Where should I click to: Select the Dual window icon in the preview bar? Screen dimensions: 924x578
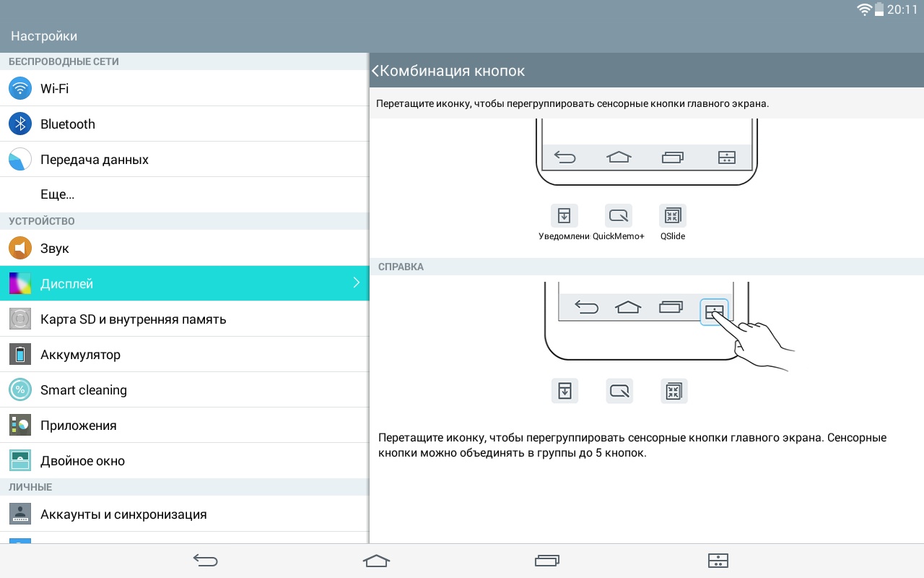coord(727,158)
